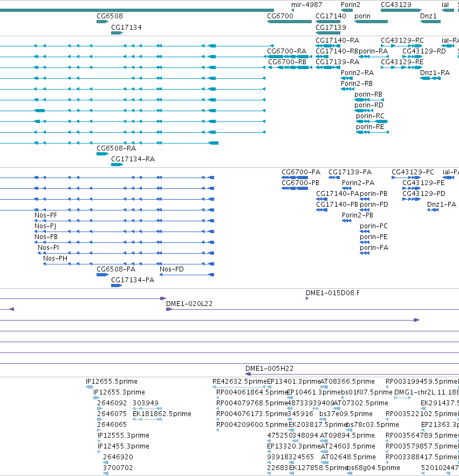Viewport: 459px width, 476px height.
Task: Open the porin-RE transcript label
Action: (x=370, y=127)
